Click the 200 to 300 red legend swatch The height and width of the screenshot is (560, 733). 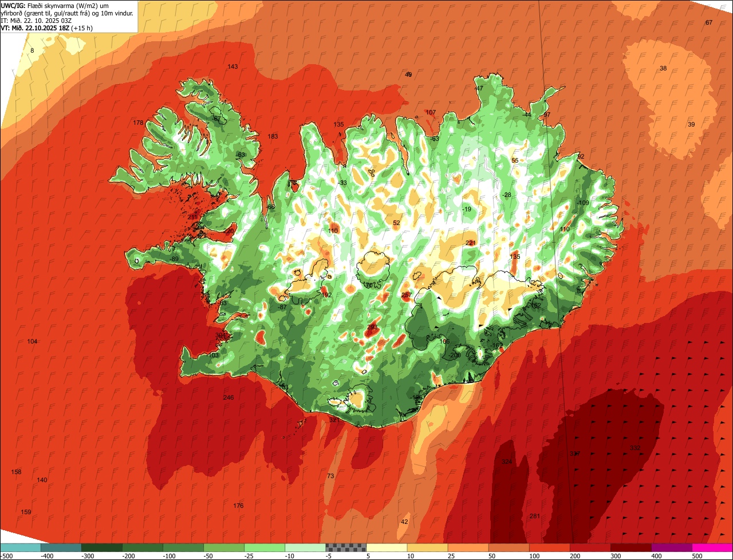coord(589,547)
